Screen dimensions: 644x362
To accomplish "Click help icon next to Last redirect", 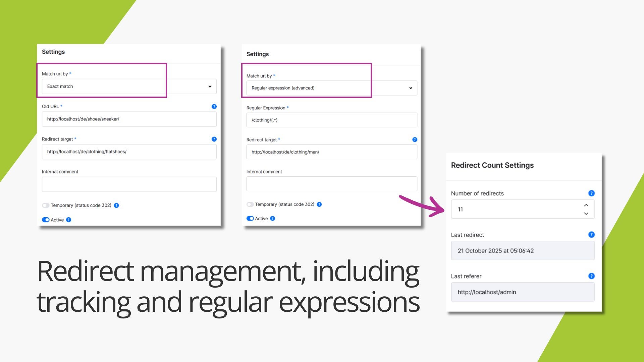I will point(591,235).
